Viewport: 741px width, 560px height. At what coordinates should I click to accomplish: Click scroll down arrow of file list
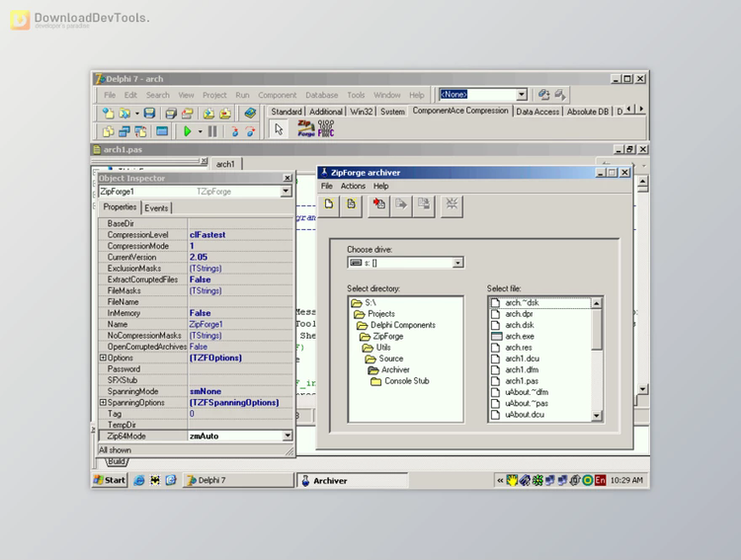pyautogui.click(x=597, y=416)
